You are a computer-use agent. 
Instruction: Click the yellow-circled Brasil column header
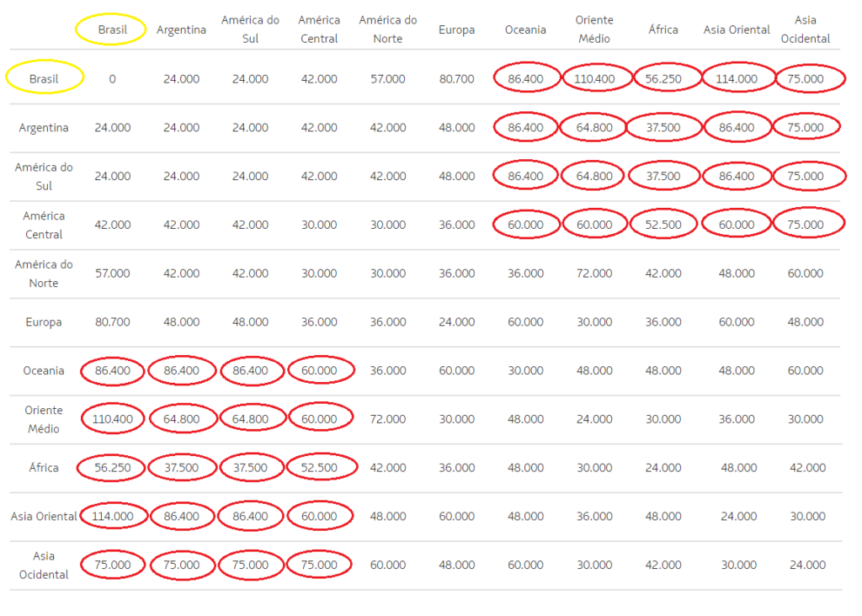[112, 30]
